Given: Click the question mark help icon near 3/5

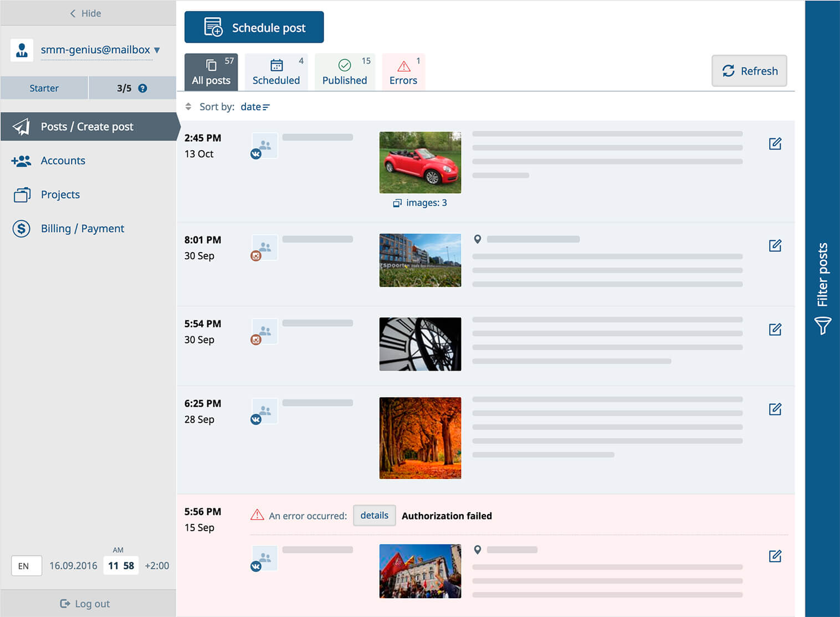Looking at the screenshot, I should tap(142, 87).
